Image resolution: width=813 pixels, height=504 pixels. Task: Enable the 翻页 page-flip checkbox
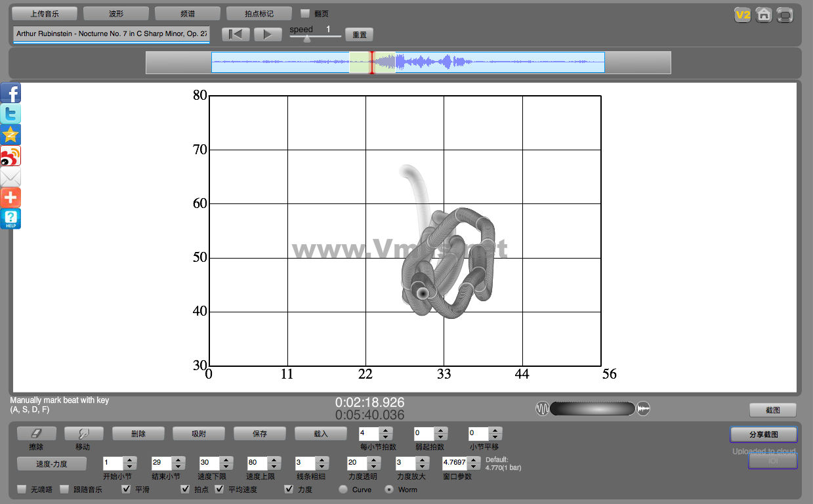(x=305, y=13)
